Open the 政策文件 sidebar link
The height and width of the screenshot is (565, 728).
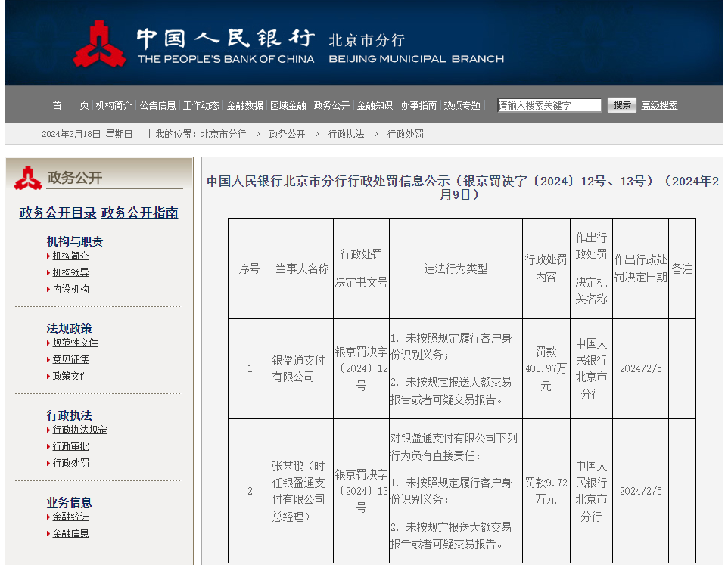70,376
